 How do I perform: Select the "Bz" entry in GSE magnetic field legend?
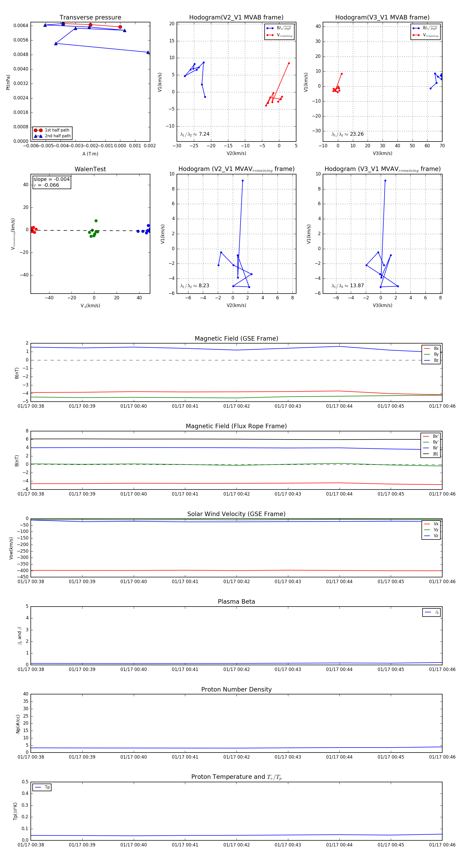point(431,360)
